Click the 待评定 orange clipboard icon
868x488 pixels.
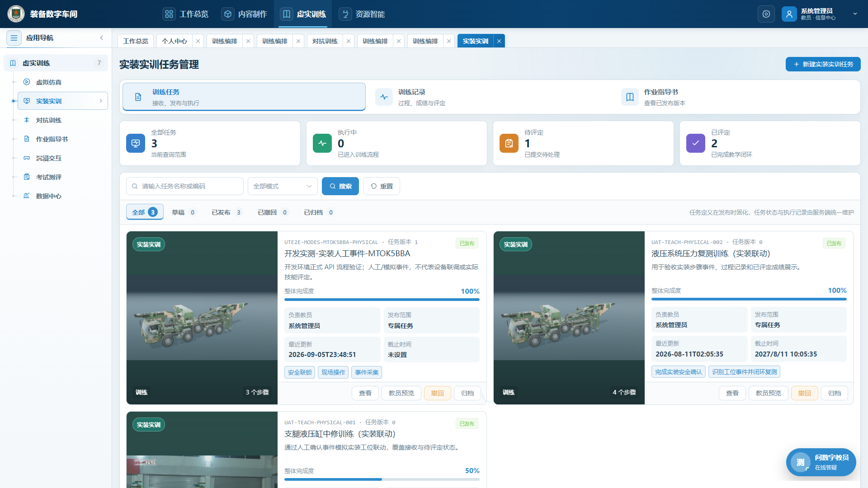click(509, 143)
